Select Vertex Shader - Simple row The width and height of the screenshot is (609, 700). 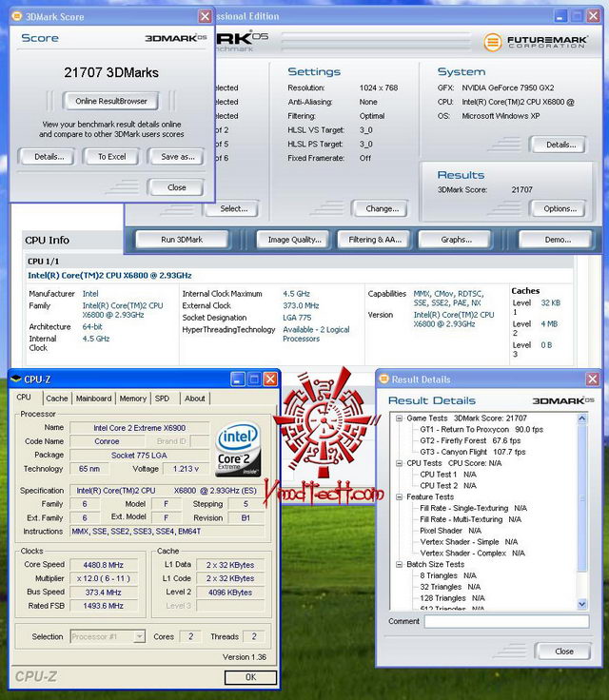click(x=469, y=541)
